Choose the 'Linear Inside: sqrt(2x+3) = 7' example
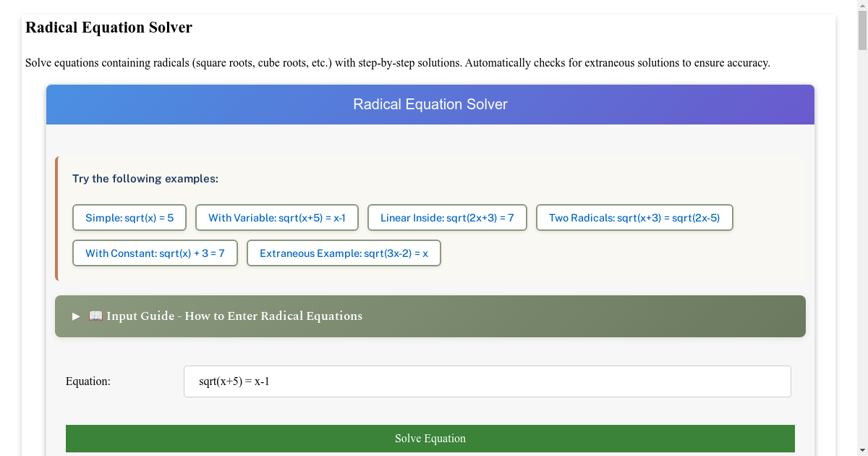The image size is (868, 456). [x=447, y=218]
